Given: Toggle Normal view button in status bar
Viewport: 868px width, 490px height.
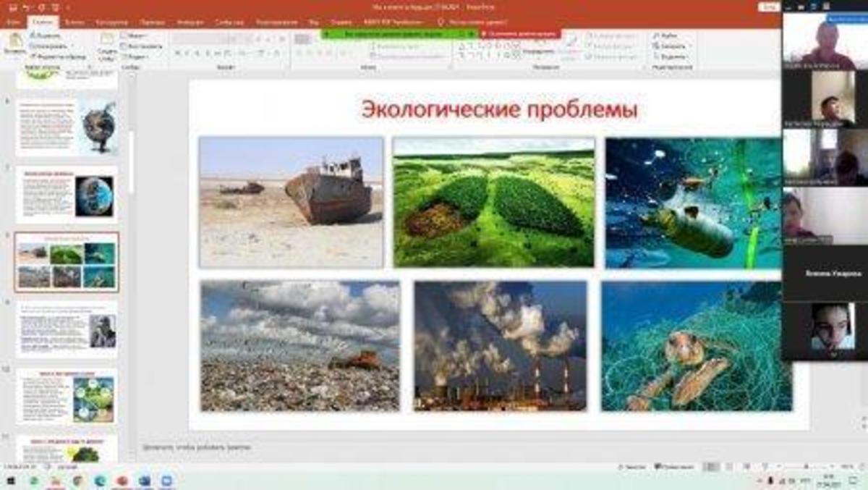Looking at the screenshot, I should (x=711, y=467).
